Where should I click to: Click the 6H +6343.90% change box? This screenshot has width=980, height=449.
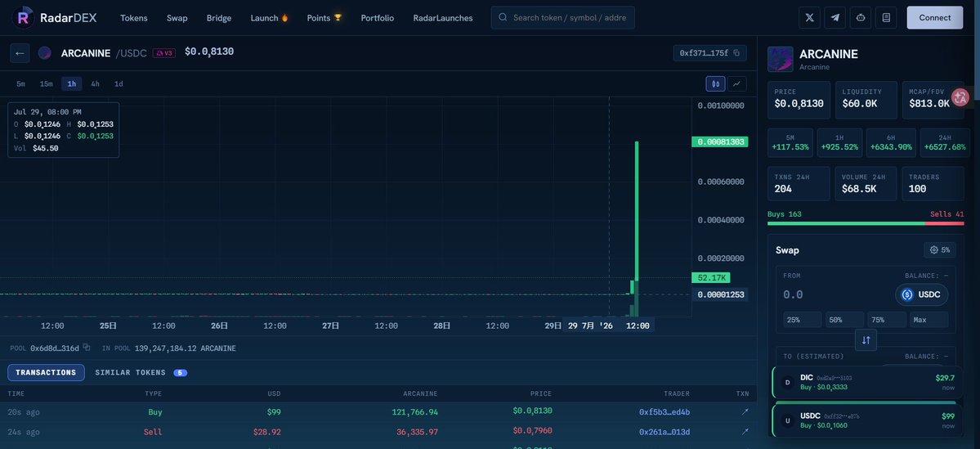pyautogui.click(x=891, y=142)
